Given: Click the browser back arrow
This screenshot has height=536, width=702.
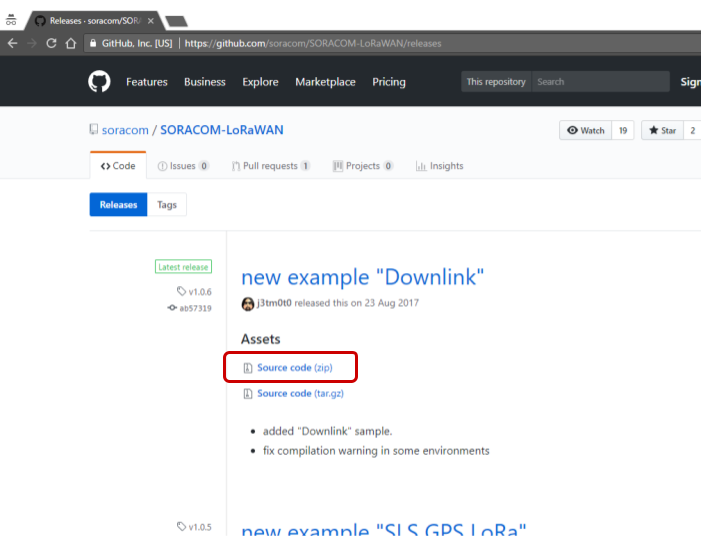Looking at the screenshot, I should (x=13, y=43).
